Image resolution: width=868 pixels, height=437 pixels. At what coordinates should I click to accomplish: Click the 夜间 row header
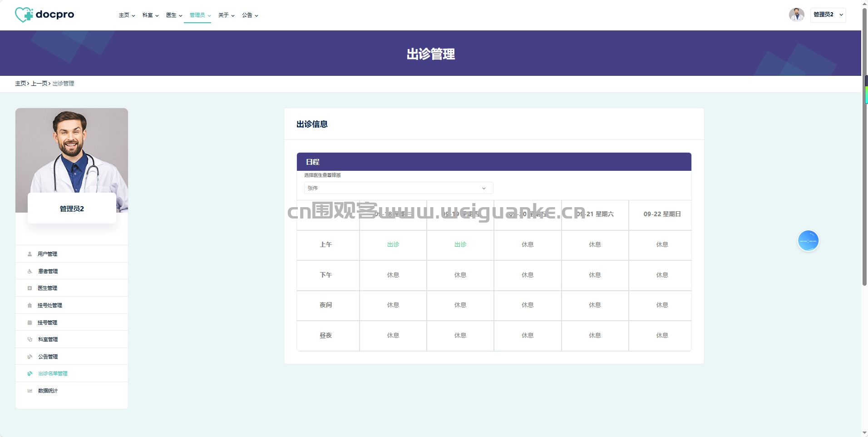pyautogui.click(x=328, y=305)
